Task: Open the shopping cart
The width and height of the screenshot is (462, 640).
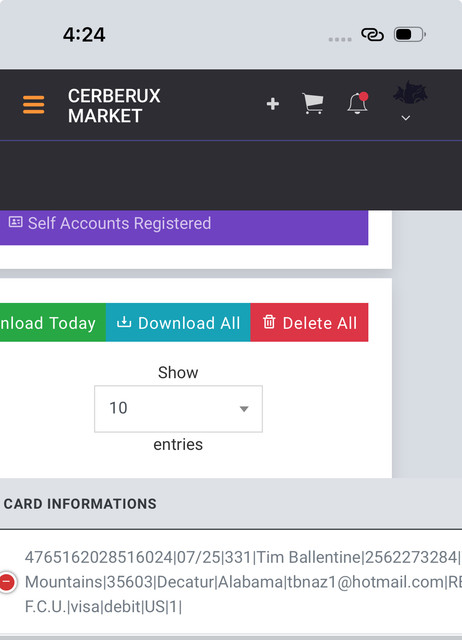Action: 313,103
